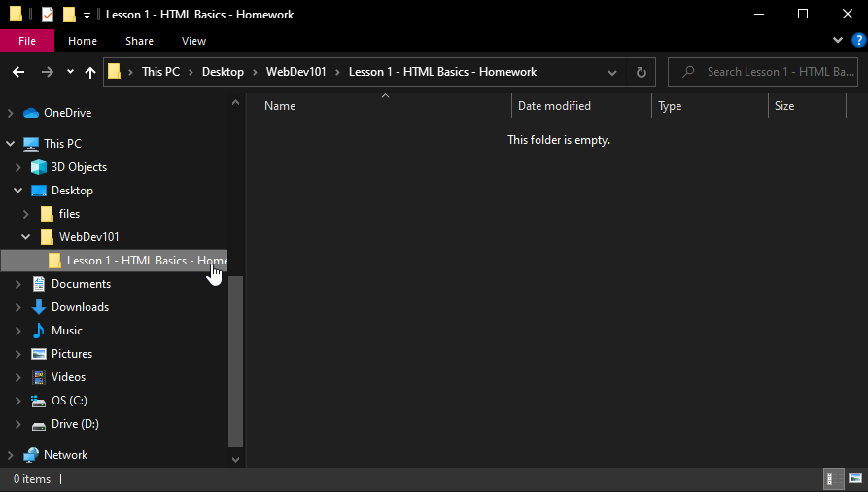Click the Back navigation arrow
868x492 pixels.
18,72
